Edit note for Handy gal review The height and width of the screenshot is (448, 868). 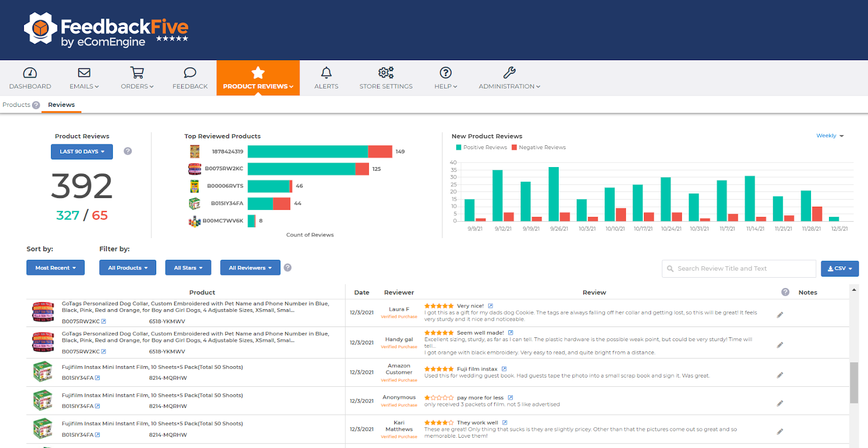pos(780,345)
